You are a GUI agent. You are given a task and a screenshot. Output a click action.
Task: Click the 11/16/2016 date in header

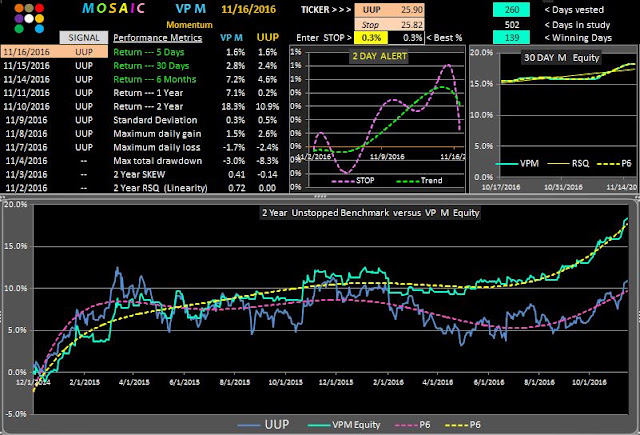click(x=249, y=9)
